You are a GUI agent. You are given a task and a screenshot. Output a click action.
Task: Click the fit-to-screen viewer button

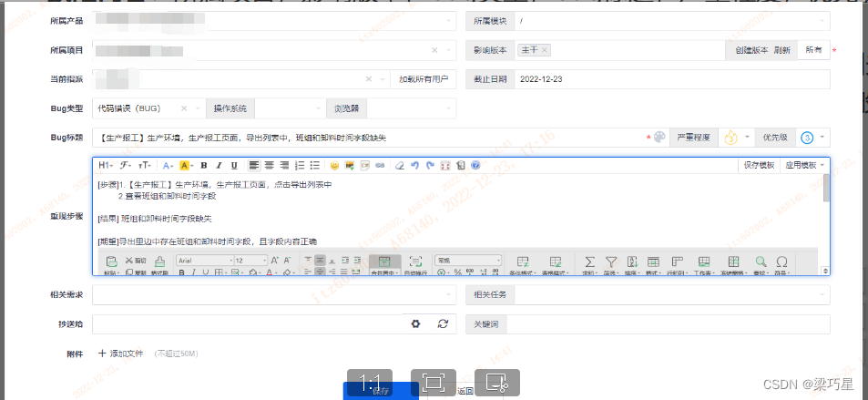[x=434, y=383]
